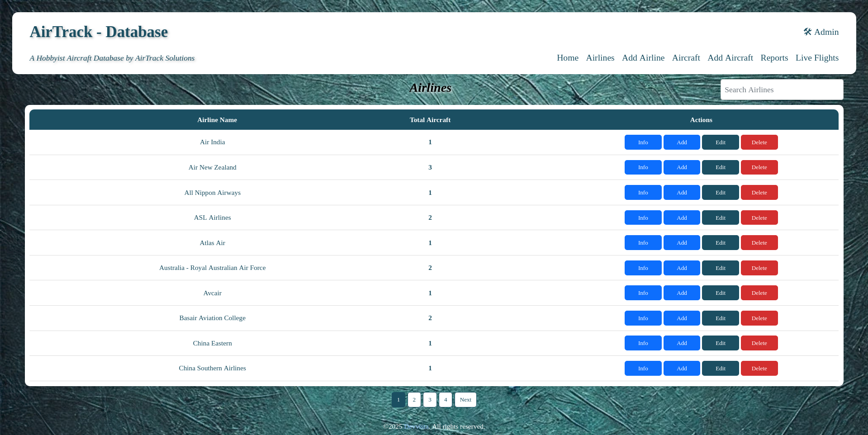This screenshot has width=868, height=435.
Task: Add aircraft to ASL Airlines
Action: tap(682, 217)
